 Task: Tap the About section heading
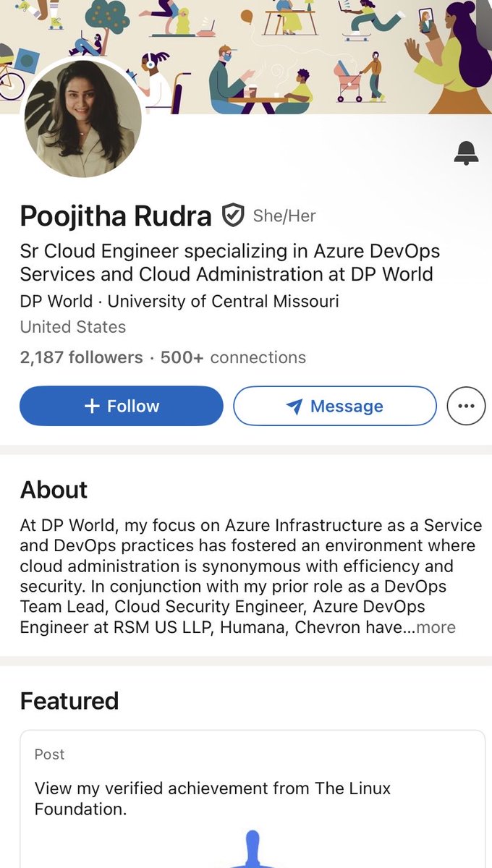(x=54, y=490)
